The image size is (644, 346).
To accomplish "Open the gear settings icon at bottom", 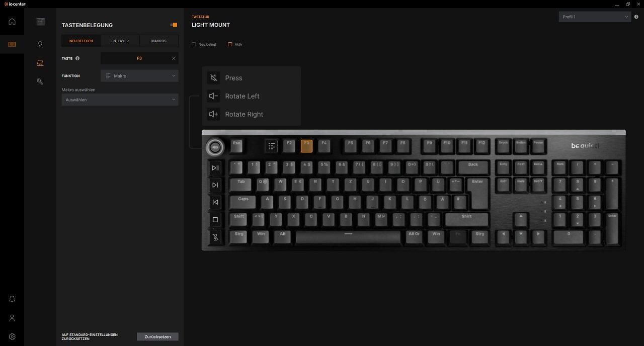I will (12, 336).
